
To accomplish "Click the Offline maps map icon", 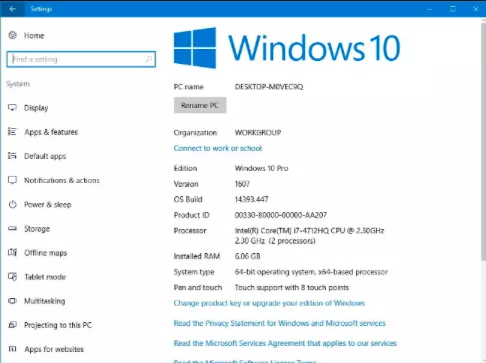I will (x=12, y=253).
